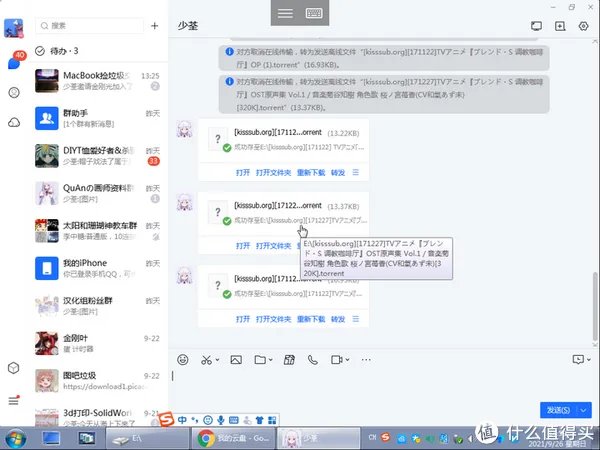
Task: Open the 群助手 conversation
Action: [x=98, y=118]
